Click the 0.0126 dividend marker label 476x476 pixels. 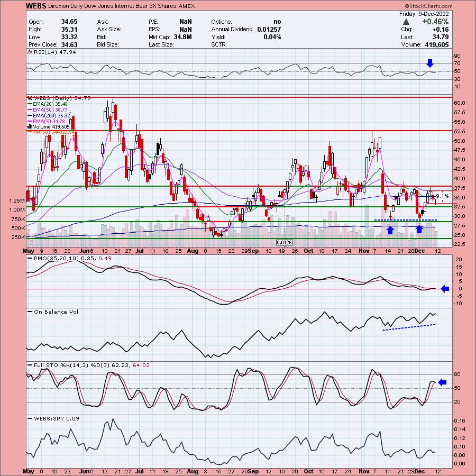(285, 242)
